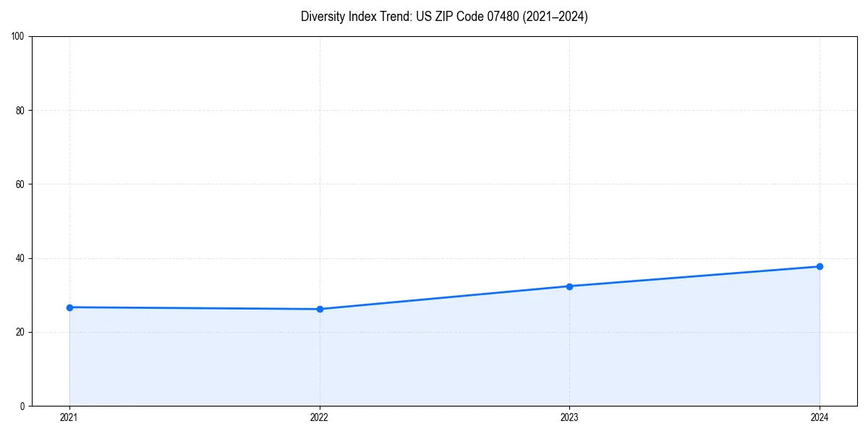
Task: Click the highest point on the trend line
Action: (820, 266)
